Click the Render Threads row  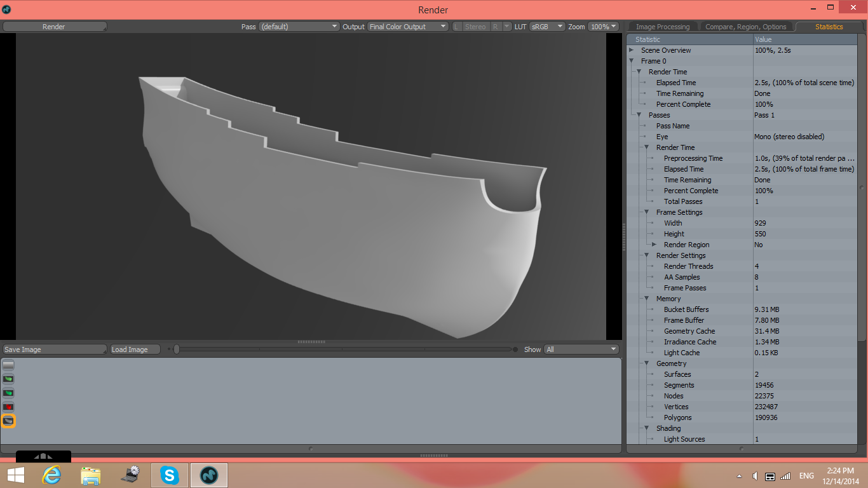tap(742, 266)
